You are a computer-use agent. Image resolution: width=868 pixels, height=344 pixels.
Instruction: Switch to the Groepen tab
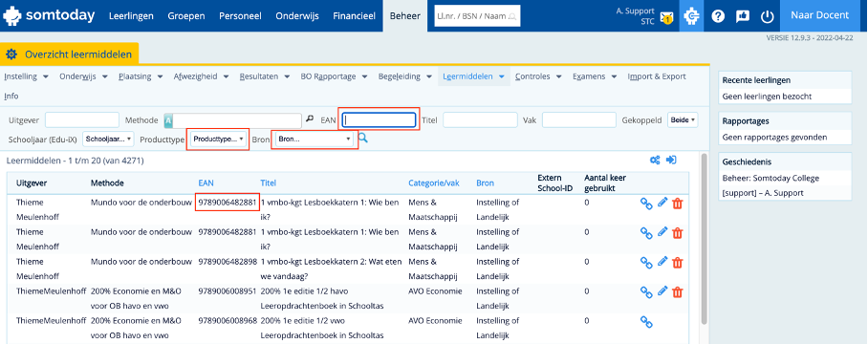coord(186,16)
